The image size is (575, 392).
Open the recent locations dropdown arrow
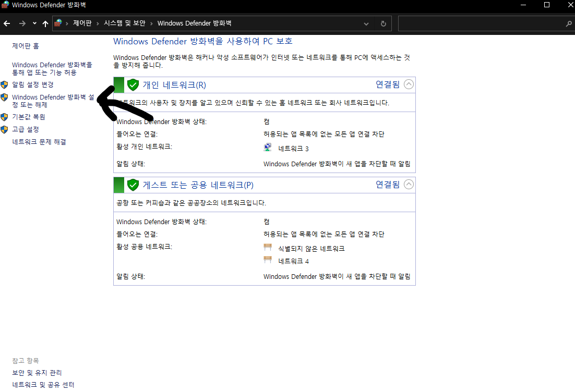[34, 23]
